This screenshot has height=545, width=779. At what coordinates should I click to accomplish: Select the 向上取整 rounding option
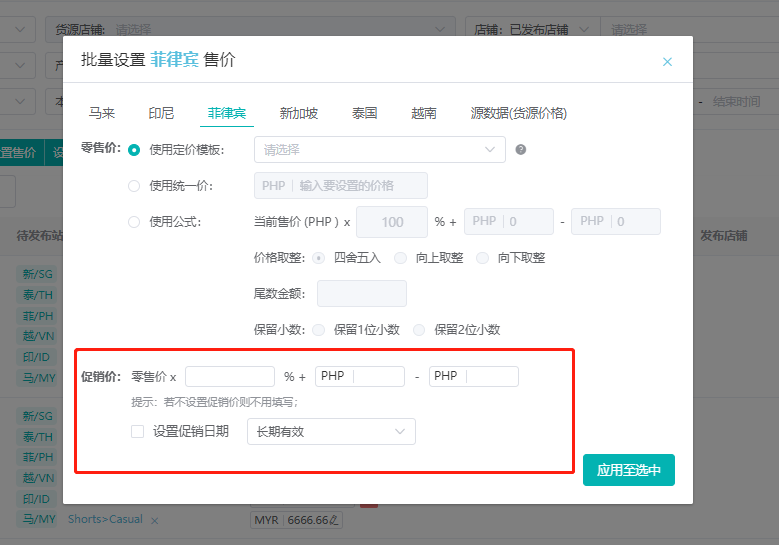click(401, 258)
